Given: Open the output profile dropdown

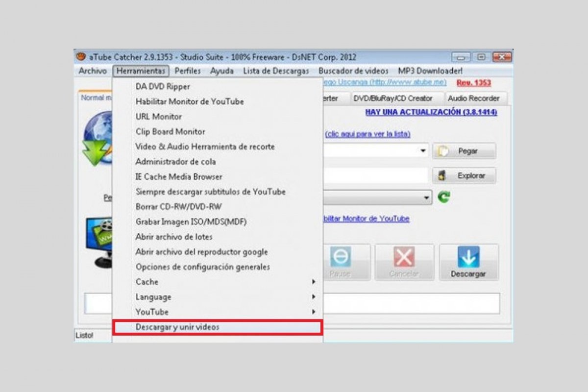Looking at the screenshot, I should pyautogui.click(x=427, y=198).
